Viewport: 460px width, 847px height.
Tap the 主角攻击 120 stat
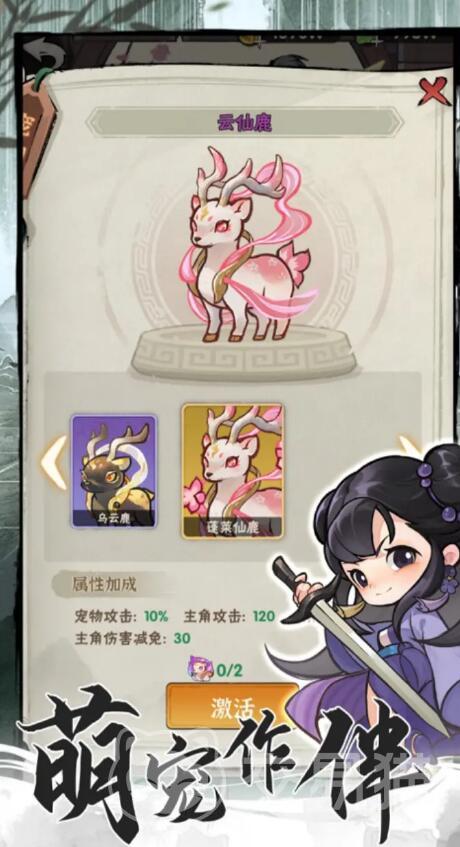click(229, 616)
